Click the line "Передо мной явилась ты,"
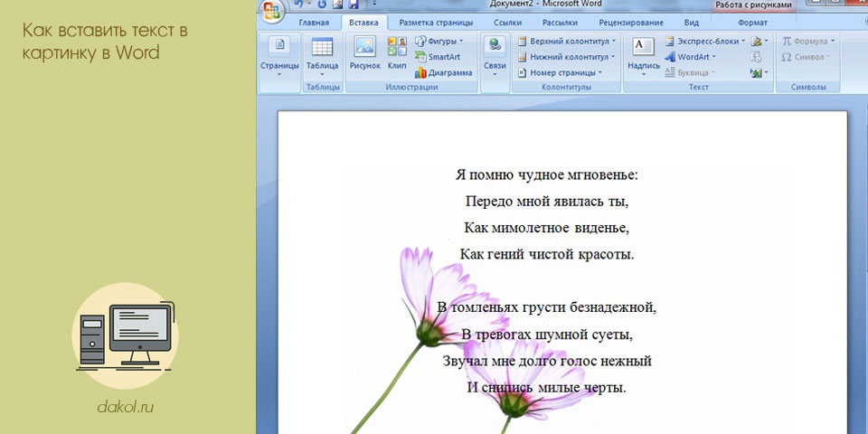Screen dimensions: 868x434 point(547,202)
